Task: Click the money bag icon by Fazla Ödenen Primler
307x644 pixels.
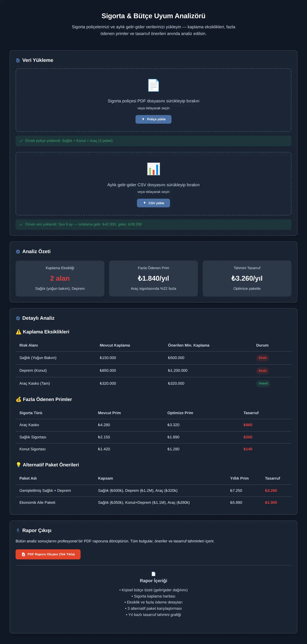Action: (x=18, y=400)
